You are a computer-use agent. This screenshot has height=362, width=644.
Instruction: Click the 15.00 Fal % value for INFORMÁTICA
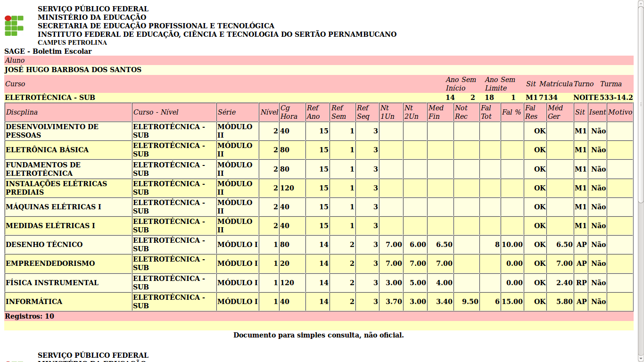512,302
